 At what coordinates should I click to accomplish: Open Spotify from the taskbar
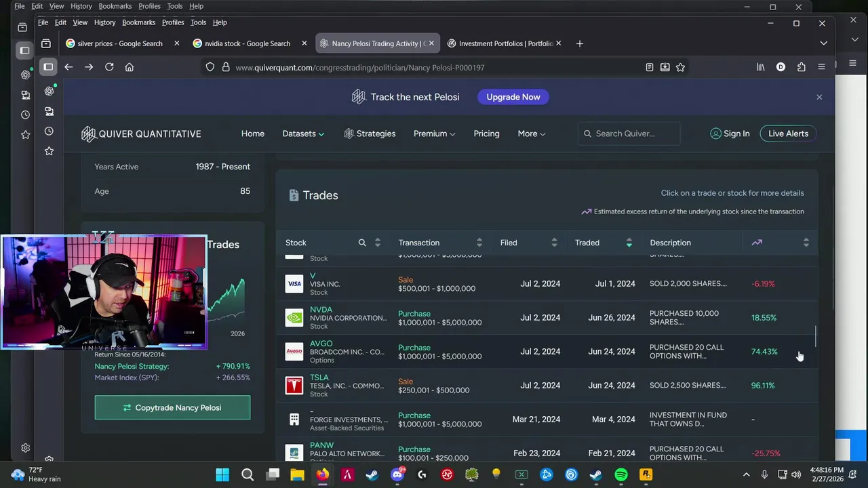(621, 475)
